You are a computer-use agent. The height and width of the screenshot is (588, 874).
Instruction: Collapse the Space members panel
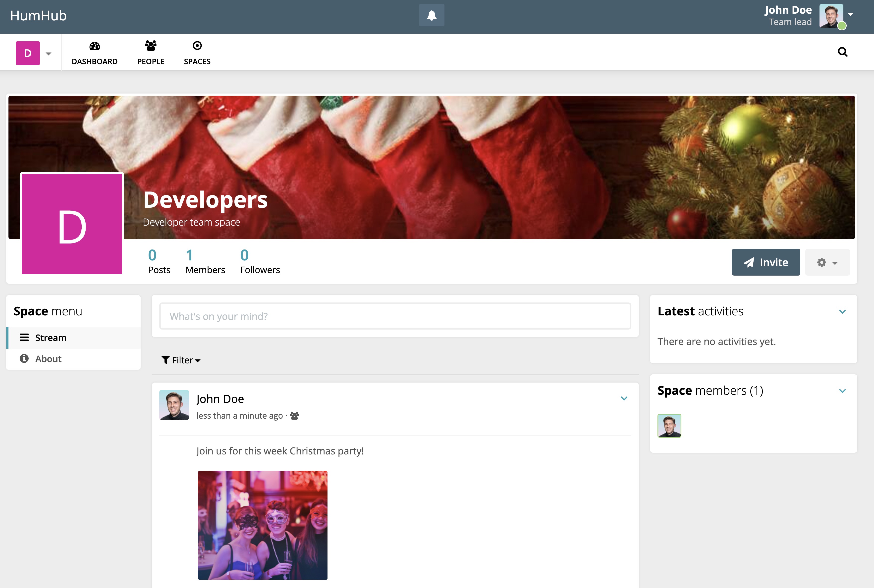[x=842, y=391]
